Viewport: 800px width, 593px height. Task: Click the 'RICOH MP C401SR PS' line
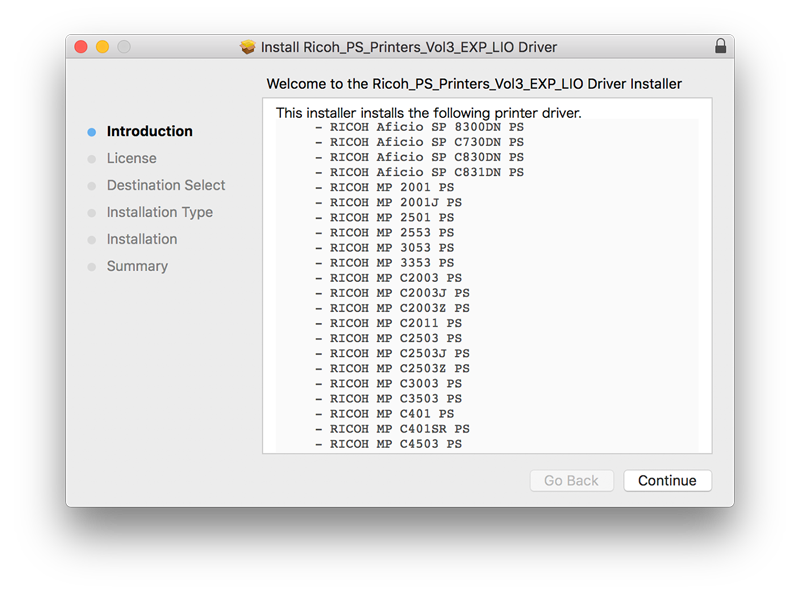point(392,429)
